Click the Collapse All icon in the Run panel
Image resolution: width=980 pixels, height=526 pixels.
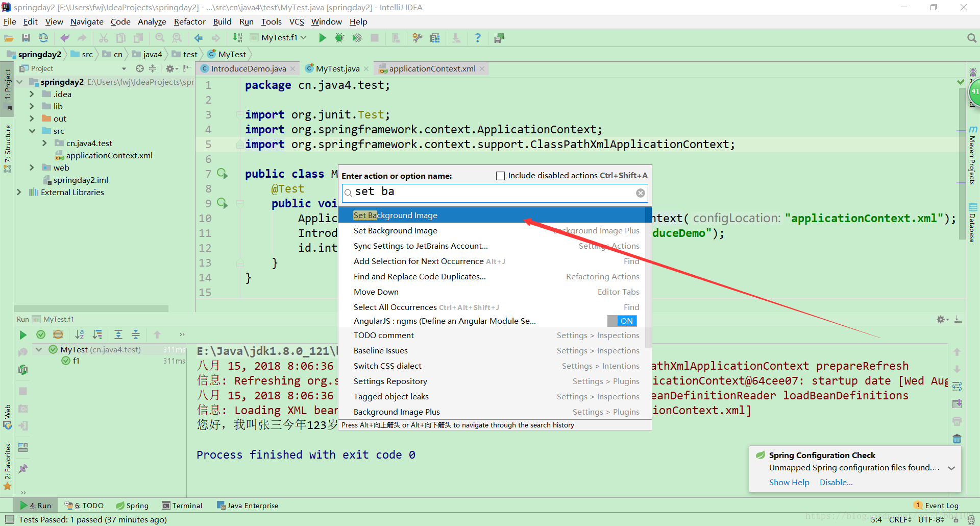(136, 335)
